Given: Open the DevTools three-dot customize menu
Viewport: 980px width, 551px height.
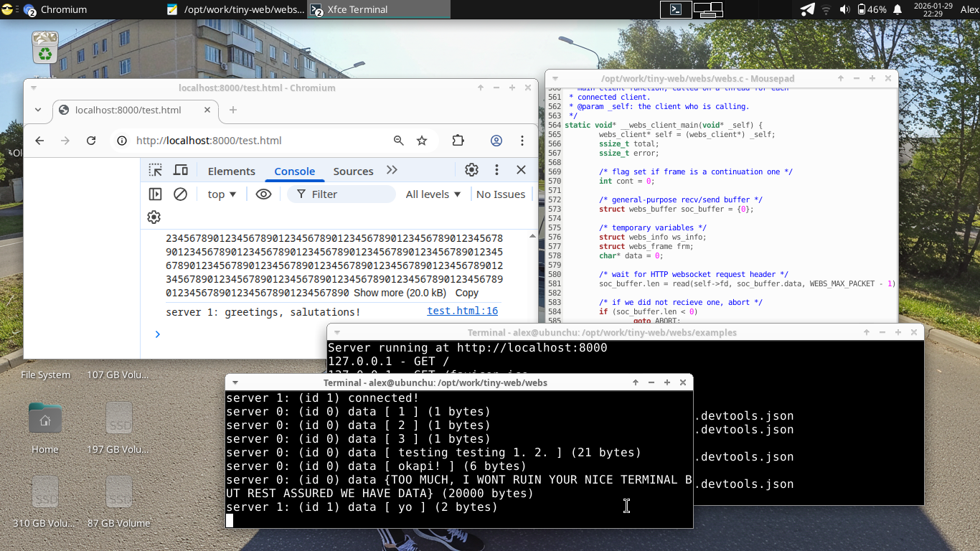Looking at the screenshot, I should 496,170.
